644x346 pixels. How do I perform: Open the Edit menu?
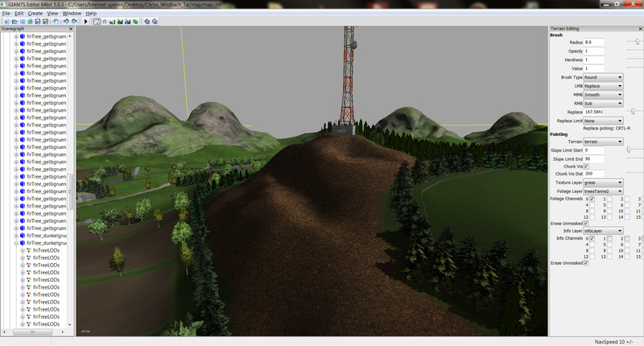coord(19,14)
